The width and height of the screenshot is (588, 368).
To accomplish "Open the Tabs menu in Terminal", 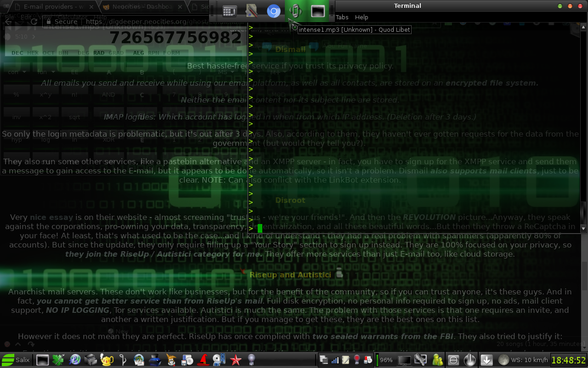I will coord(342,17).
